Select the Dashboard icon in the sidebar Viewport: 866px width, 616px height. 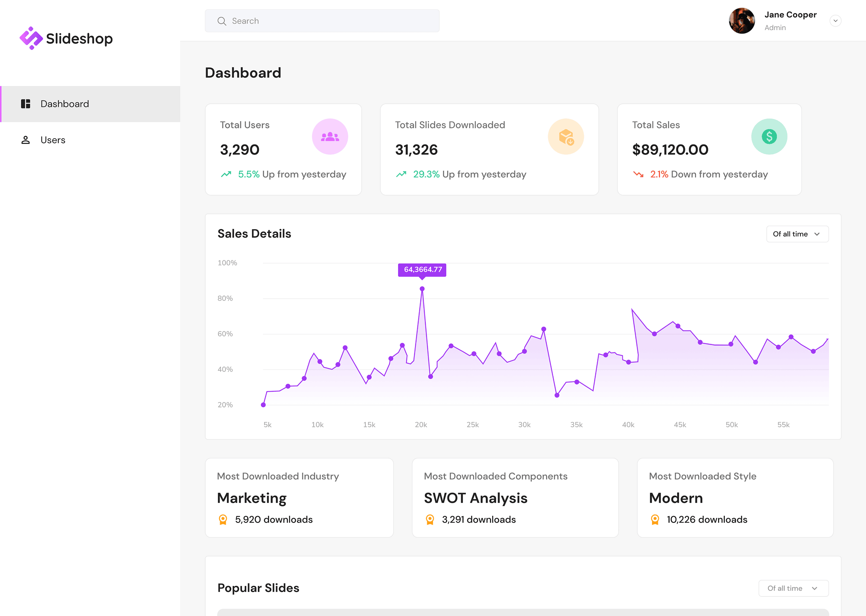25,104
